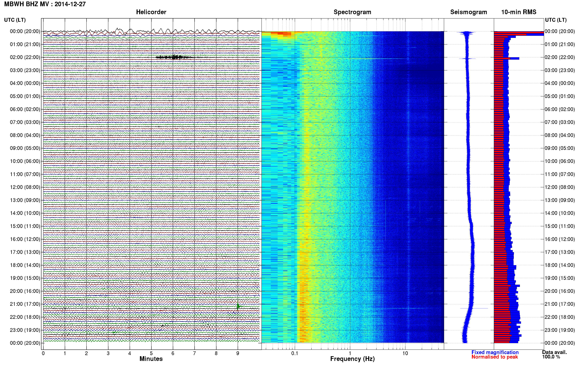
Task: Click the seismogram spike near 21:20
Action: pos(474,308)
